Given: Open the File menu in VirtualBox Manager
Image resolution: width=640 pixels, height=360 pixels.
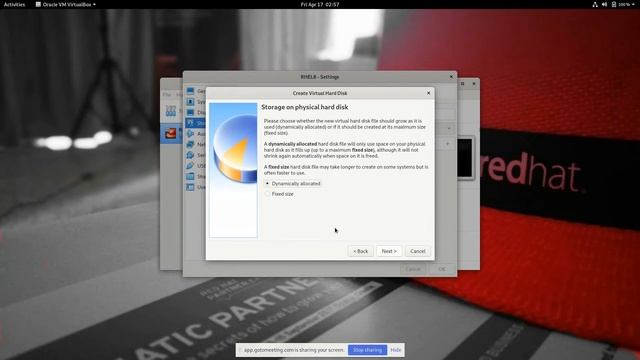Looking at the screenshot, I should point(167,94).
